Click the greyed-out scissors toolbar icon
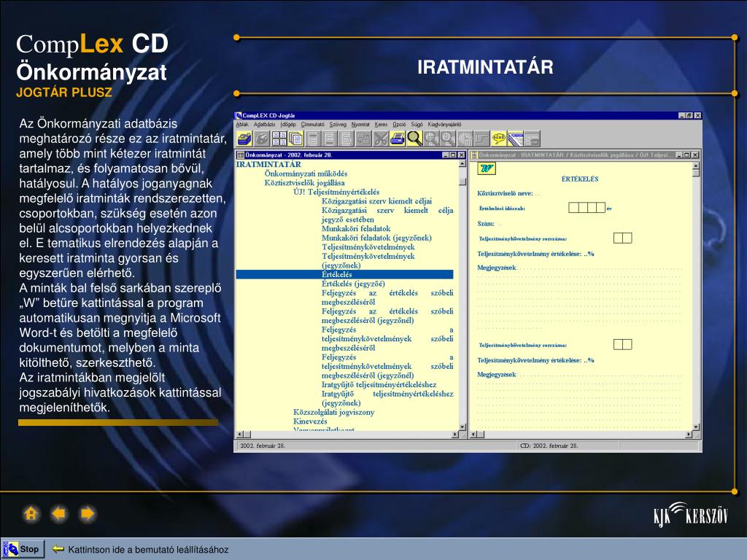The width and height of the screenshot is (747, 560). point(381,139)
